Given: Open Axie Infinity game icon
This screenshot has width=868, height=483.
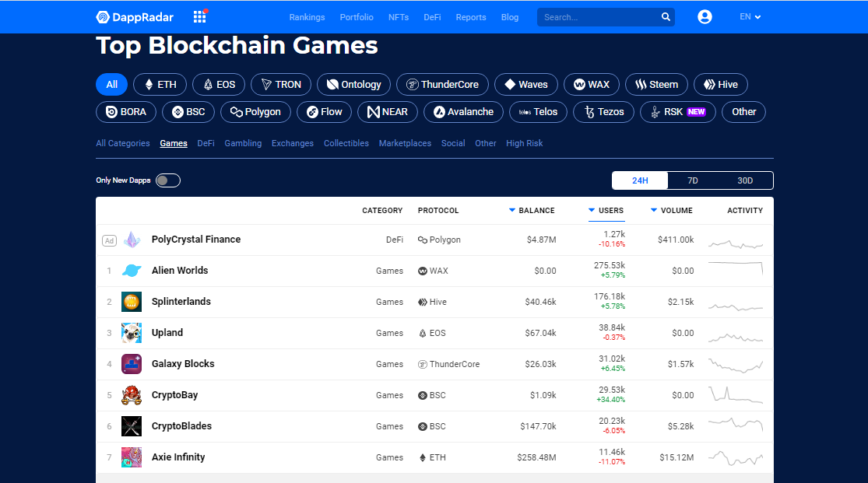Looking at the screenshot, I should [132, 457].
